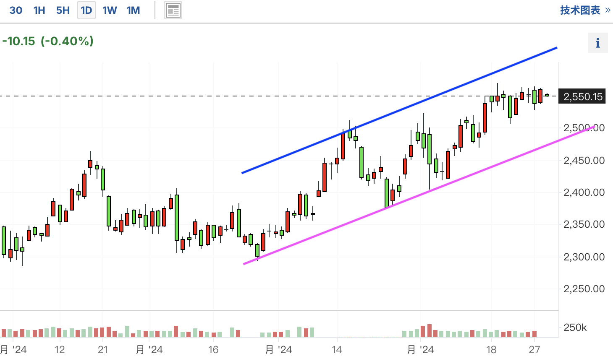
Task: Select the 1H timeframe
Action: pos(39,10)
